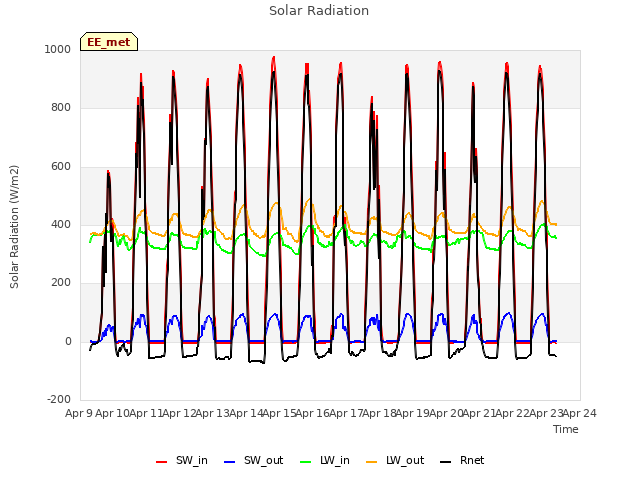Screen dimensions: 640x480
Task: Click the 400 y-axis tick label
Action: click(x=61, y=224)
